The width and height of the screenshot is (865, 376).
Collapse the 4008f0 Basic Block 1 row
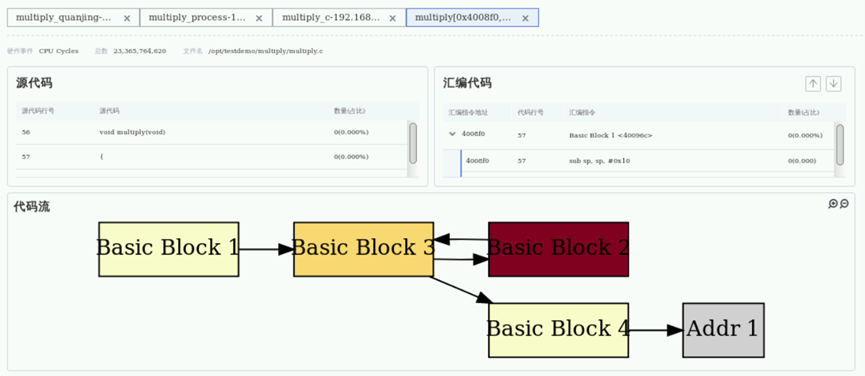click(452, 133)
